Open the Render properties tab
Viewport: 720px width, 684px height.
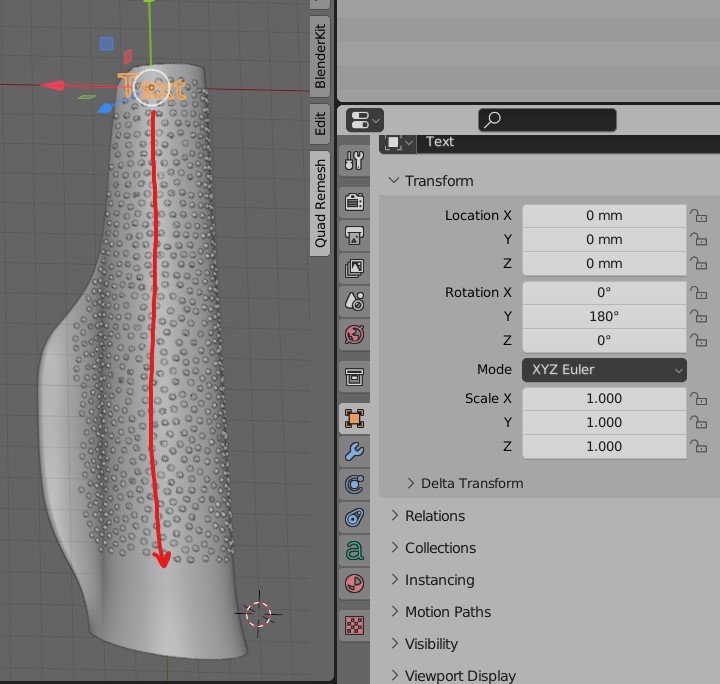click(x=354, y=202)
